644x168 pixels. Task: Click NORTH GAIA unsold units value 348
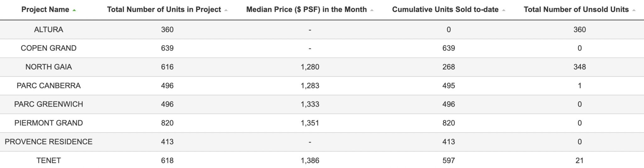click(580, 67)
